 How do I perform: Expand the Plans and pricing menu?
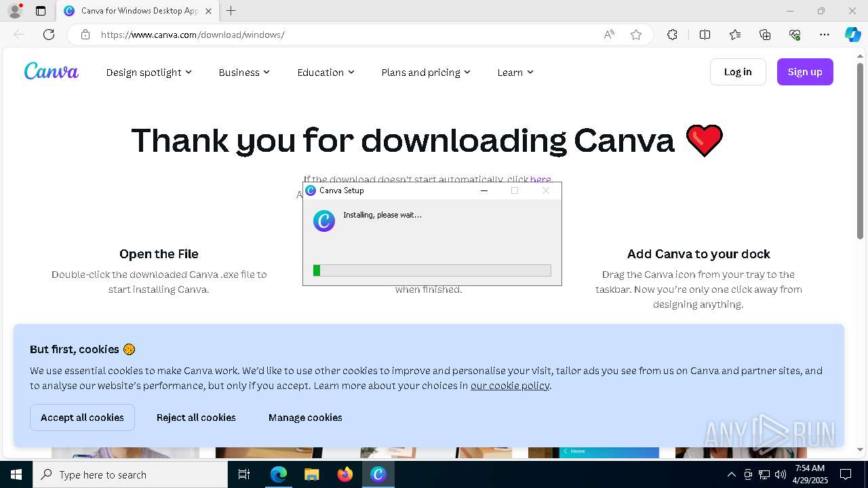(x=426, y=73)
